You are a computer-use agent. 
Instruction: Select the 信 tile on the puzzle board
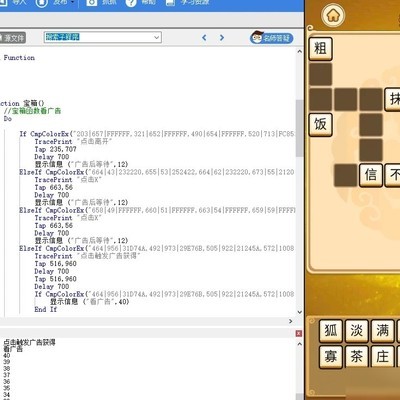371,175
